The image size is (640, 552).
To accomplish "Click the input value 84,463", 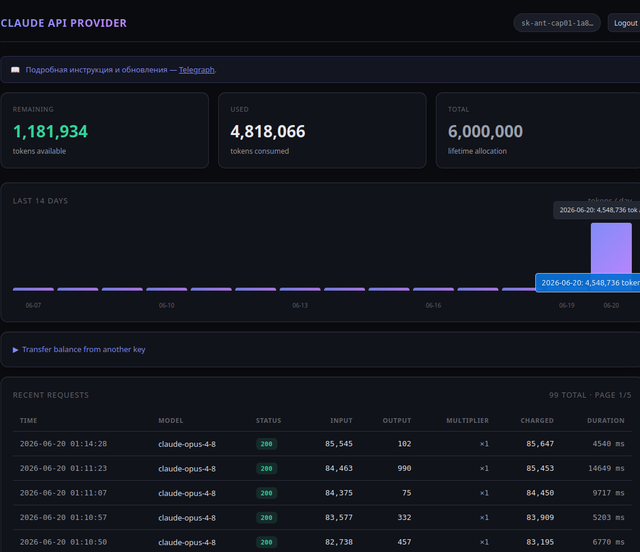I will (339, 468).
